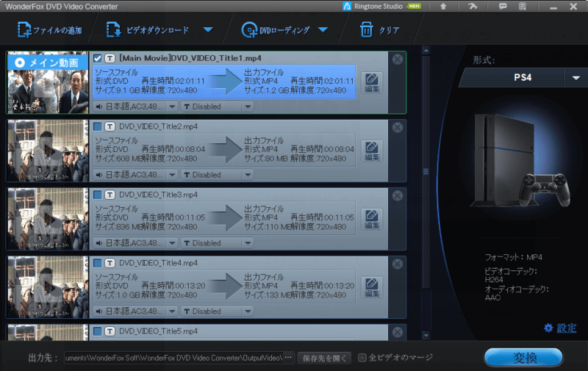
Task: Click Title1 source and output info panel
Action: point(224,82)
